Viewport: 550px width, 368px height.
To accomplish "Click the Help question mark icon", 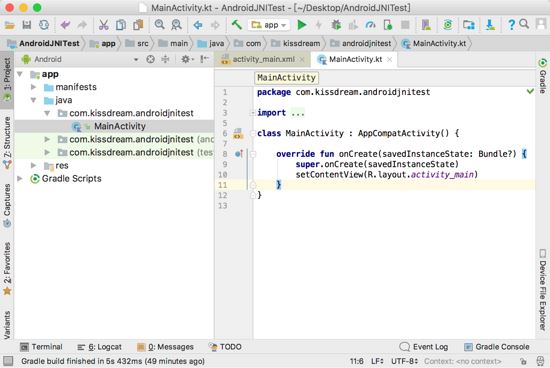I will coord(511,25).
